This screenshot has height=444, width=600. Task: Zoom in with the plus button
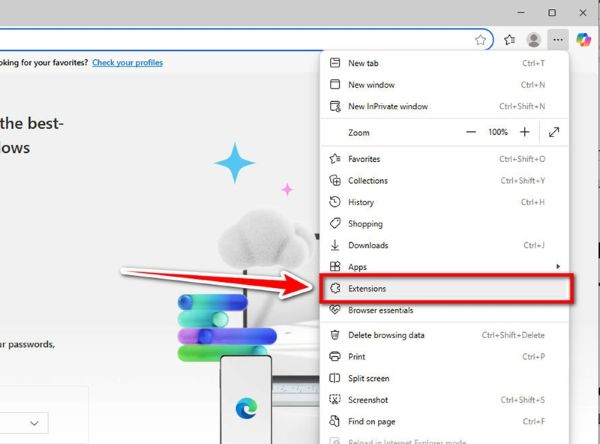click(525, 132)
